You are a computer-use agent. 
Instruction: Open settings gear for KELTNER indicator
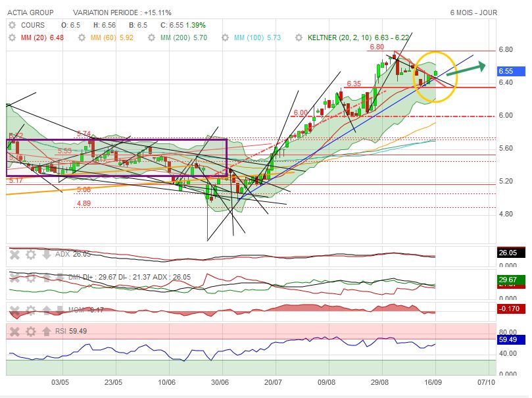coord(299,37)
